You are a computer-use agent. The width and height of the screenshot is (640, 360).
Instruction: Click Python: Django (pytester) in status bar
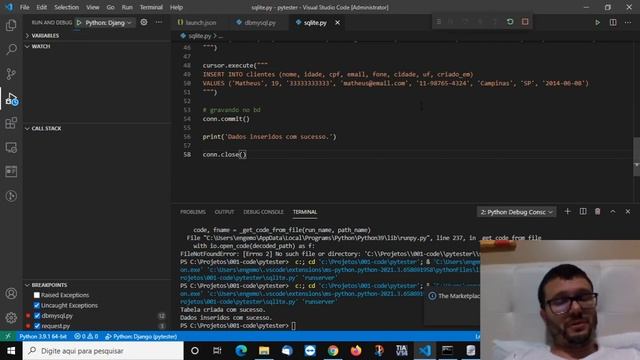[141, 336]
